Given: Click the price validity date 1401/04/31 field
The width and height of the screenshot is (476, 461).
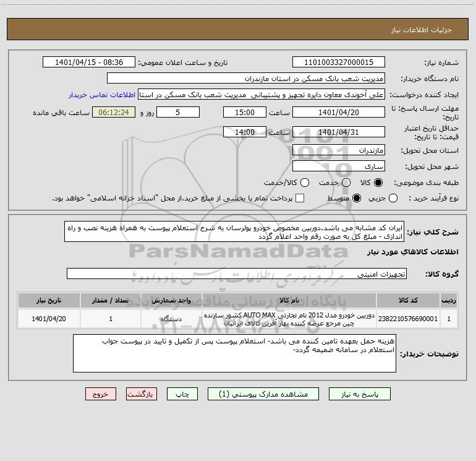Looking at the screenshot, I should (339, 132).
